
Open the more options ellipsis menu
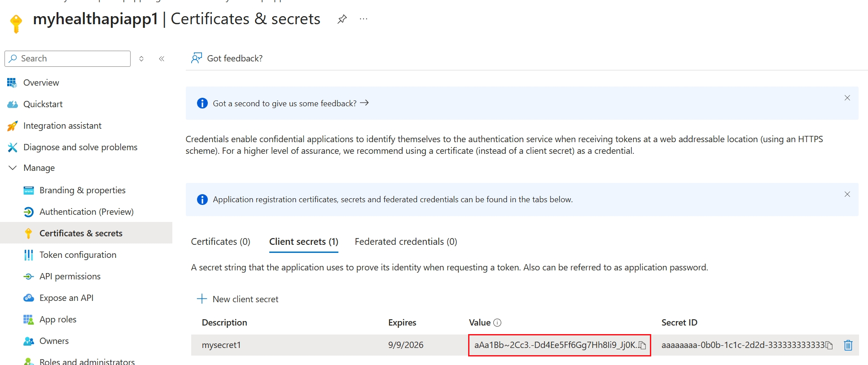(364, 19)
